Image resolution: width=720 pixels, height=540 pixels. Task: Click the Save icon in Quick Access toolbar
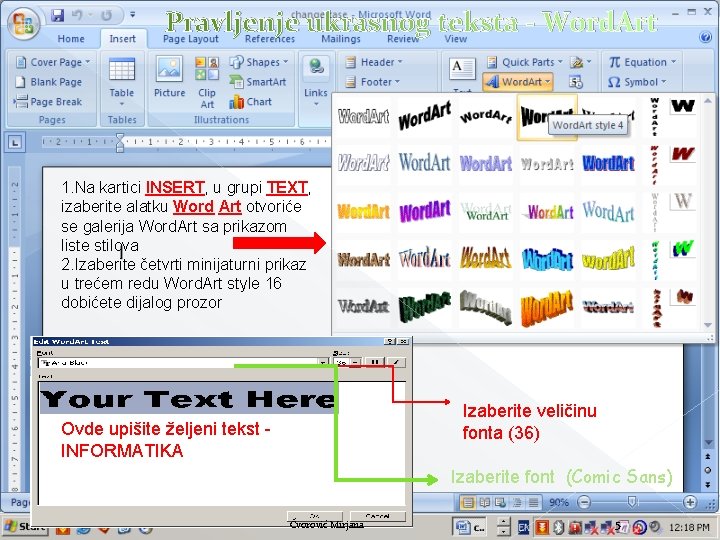[x=58, y=15]
